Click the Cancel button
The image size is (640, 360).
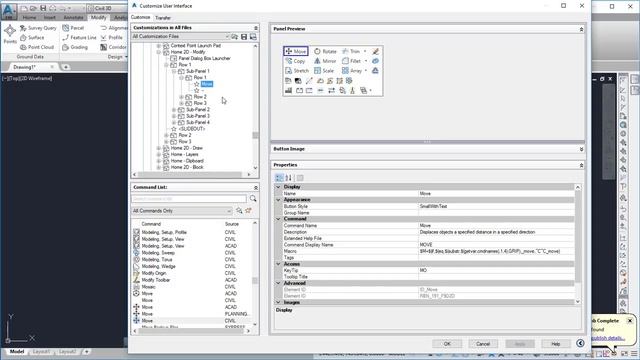coord(483,344)
